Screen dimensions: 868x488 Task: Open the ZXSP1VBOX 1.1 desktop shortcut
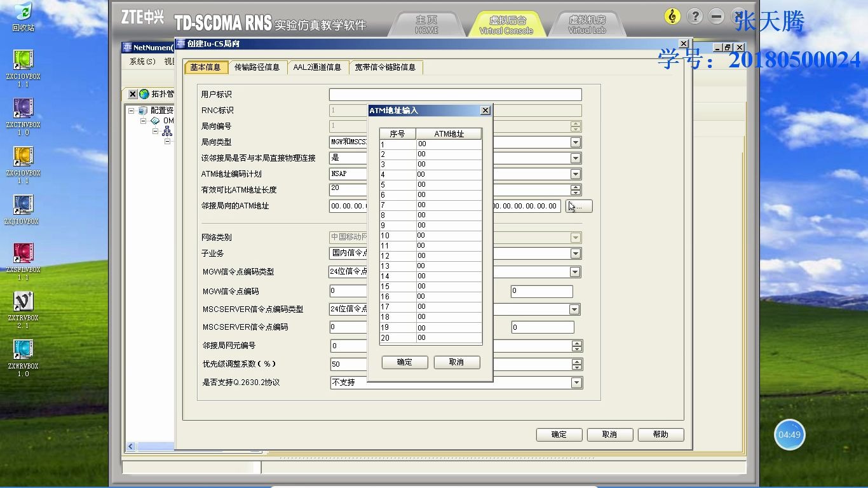click(23, 261)
